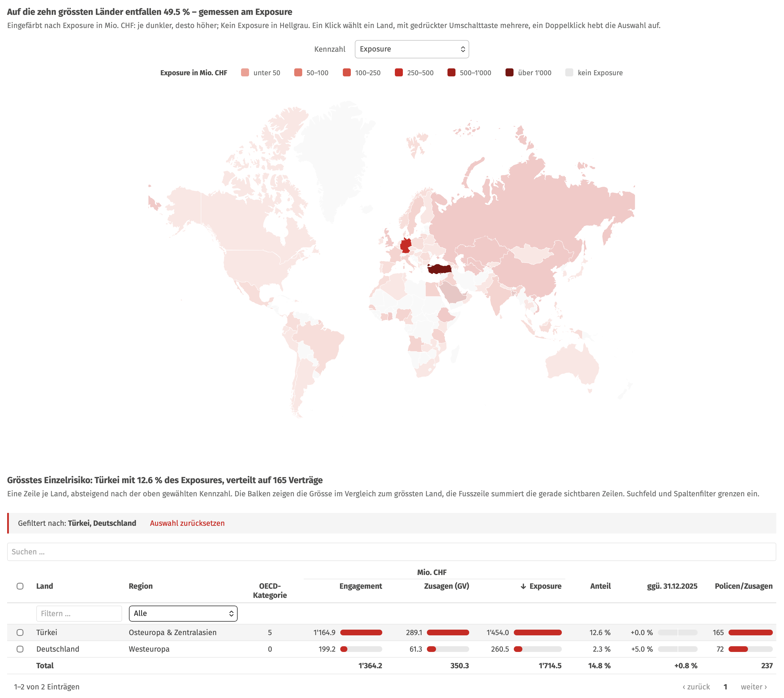Click Türkei Anteil value 12.6 %
Image resolution: width=784 pixels, height=698 pixels.
(600, 632)
